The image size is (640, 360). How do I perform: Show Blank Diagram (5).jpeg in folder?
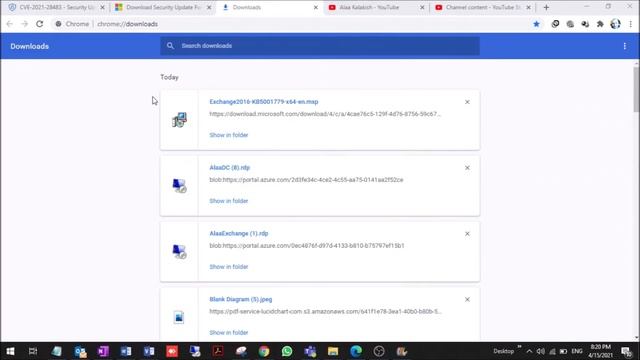[x=229, y=333]
